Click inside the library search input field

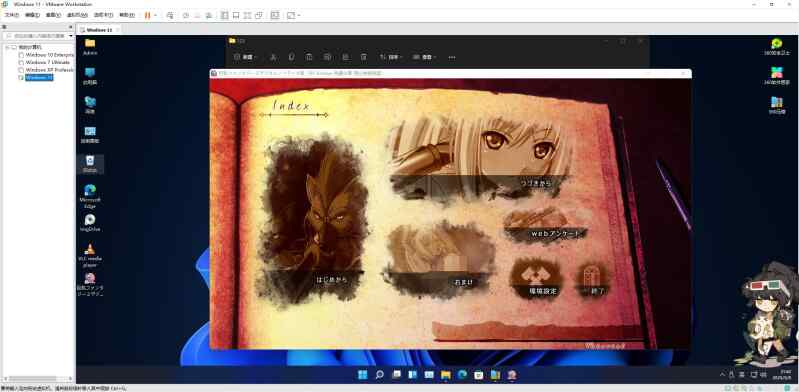click(36, 36)
